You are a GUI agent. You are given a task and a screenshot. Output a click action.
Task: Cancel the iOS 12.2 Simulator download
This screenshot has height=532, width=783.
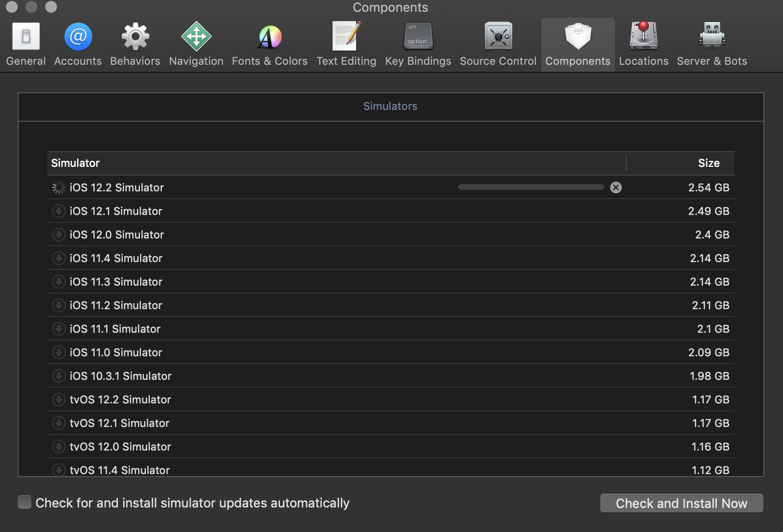tap(616, 187)
